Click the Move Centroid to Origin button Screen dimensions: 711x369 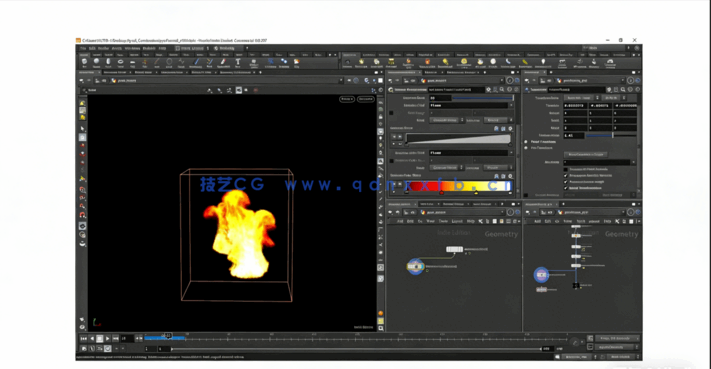click(585, 155)
